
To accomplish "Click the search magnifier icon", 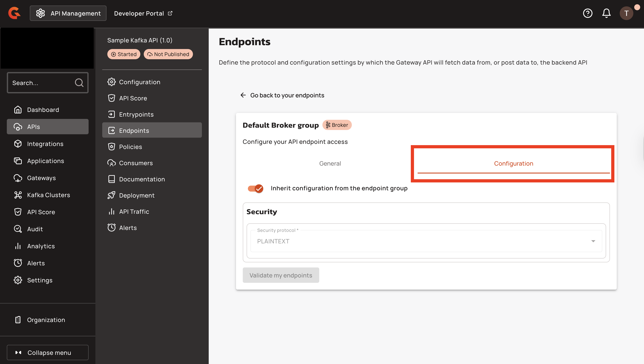I will point(79,82).
